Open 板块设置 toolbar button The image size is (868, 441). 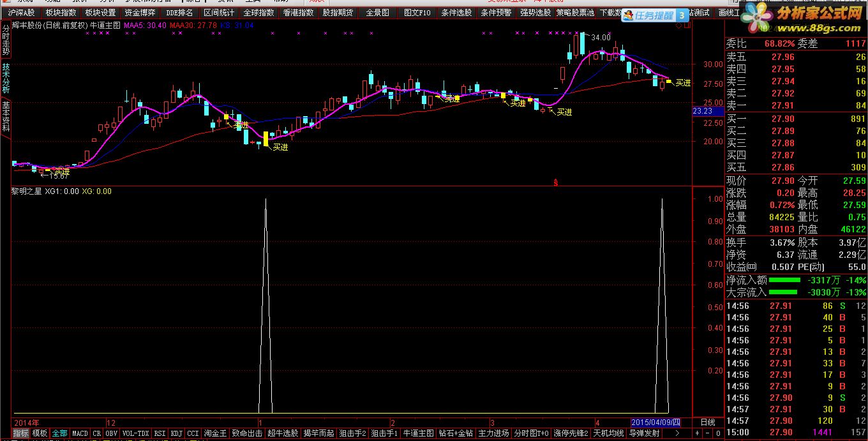tap(100, 12)
